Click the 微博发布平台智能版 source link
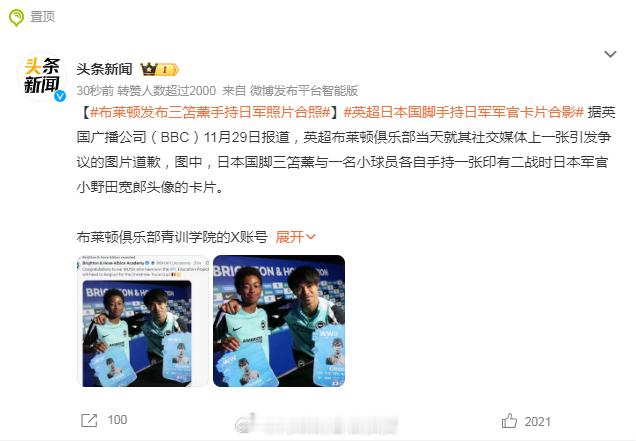 (x=304, y=90)
